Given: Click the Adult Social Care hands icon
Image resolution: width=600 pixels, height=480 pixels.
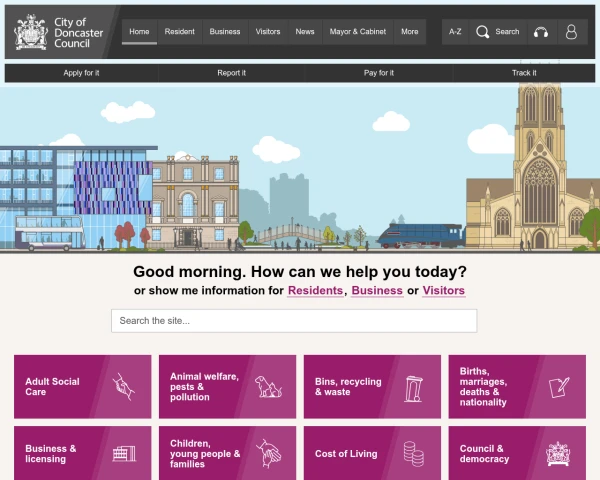Looking at the screenshot, I should point(123,386).
